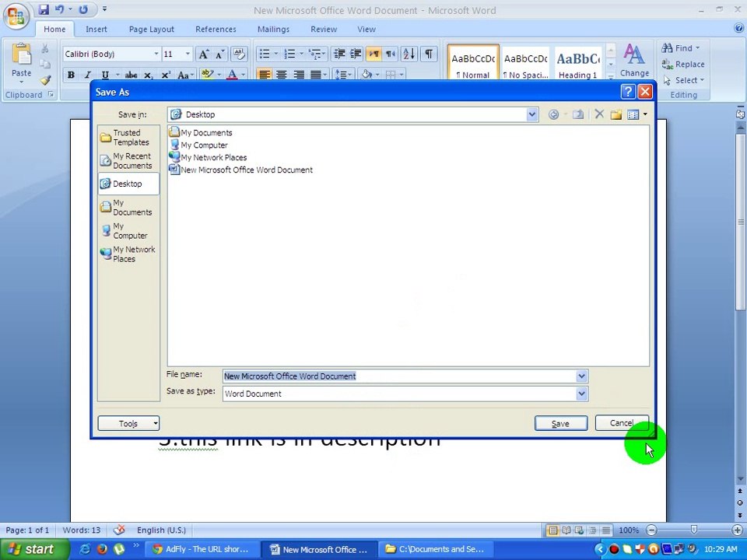Open the Tools dropdown in Save As dialog
The height and width of the screenshot is (560, 747).
point(128,423)
